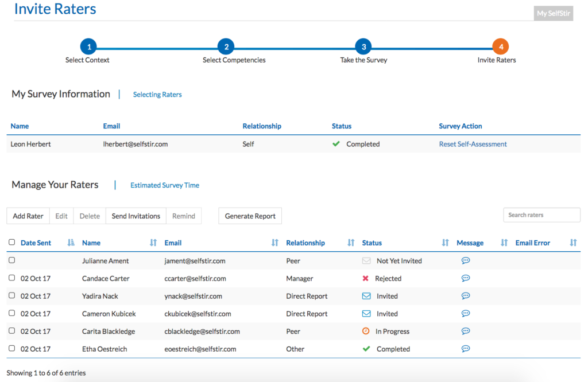Toggle the select-all raters checkbox
Screen dimensions: 588x382
(x=12, y=243)
